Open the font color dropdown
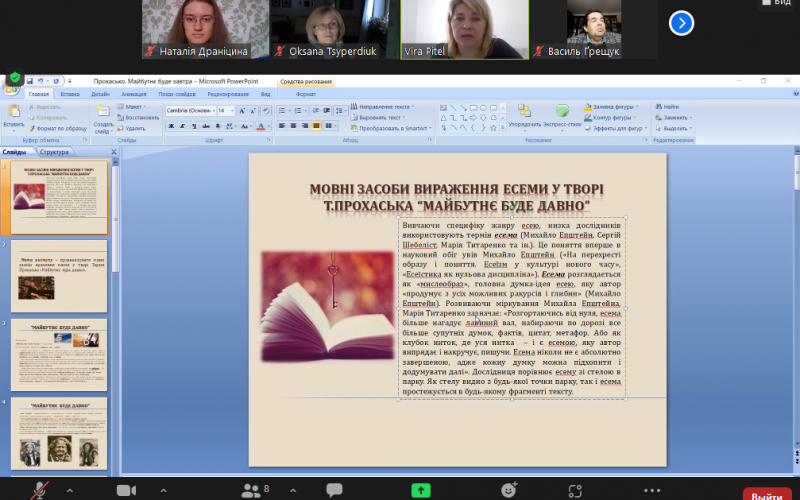Viewport: 800px width, 500px height. click(x=268, y=126)
